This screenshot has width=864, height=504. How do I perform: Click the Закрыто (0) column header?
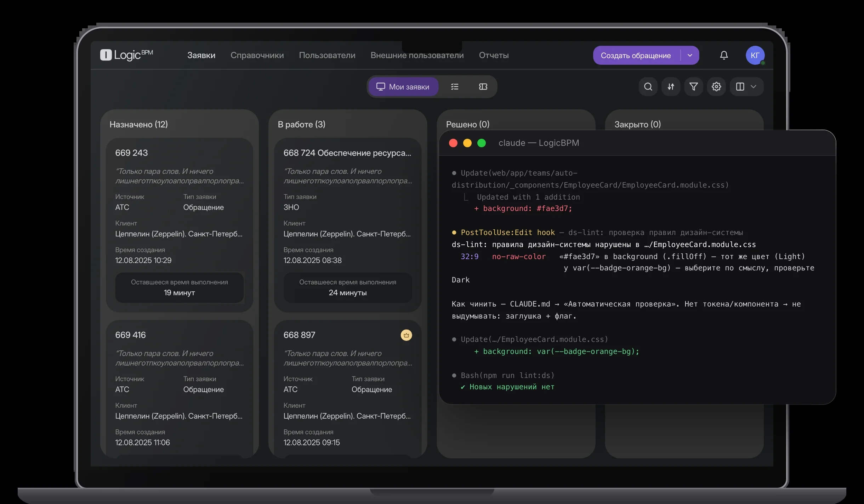click(637, 124)
